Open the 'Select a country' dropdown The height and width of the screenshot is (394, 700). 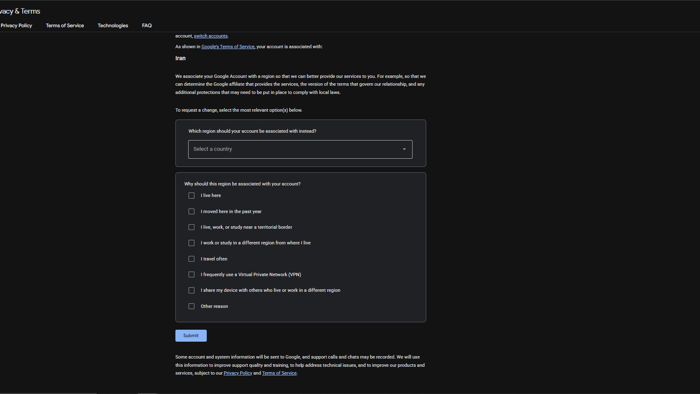(300, 149)
